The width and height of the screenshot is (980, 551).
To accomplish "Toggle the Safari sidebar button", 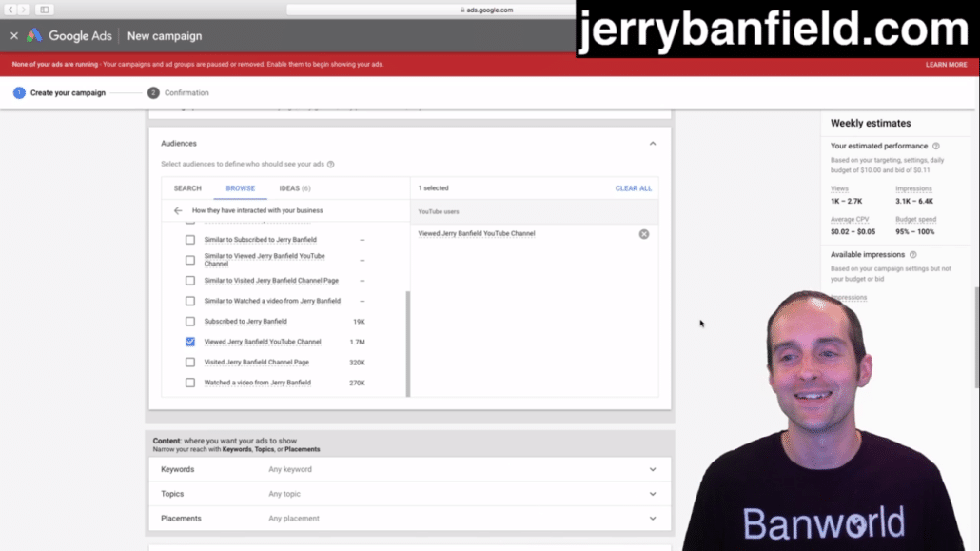I will click(45, 10).
